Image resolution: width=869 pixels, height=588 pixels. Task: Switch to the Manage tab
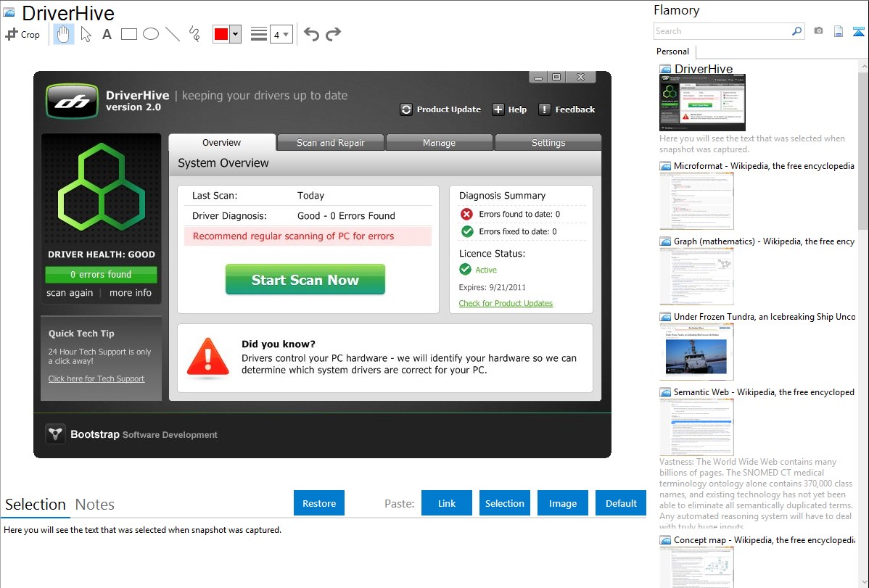[439, 142]
